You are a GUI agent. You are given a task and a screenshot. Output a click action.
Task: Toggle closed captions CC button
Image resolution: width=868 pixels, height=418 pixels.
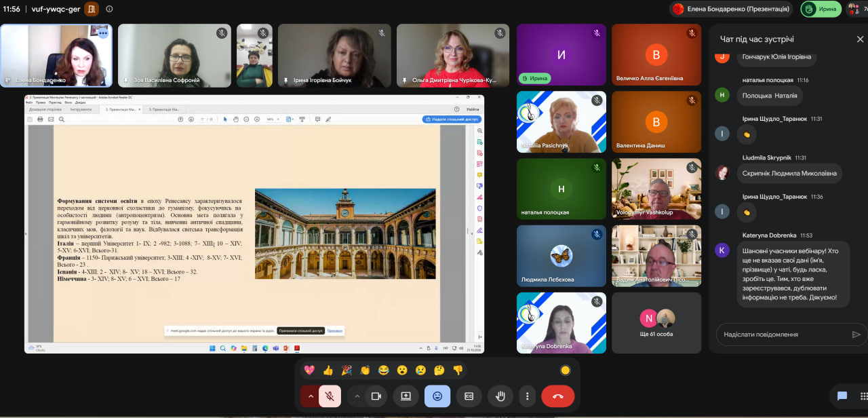click(469, 396)
